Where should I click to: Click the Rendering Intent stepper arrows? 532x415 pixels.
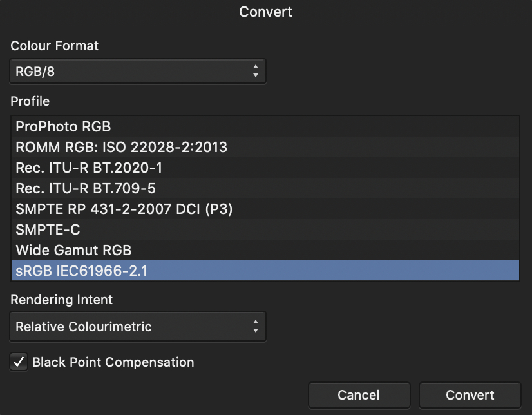[x=256, y=327]
